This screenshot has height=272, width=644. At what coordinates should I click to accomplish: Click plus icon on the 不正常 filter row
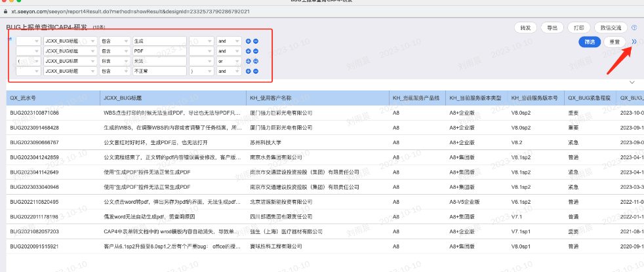[249, 70]
